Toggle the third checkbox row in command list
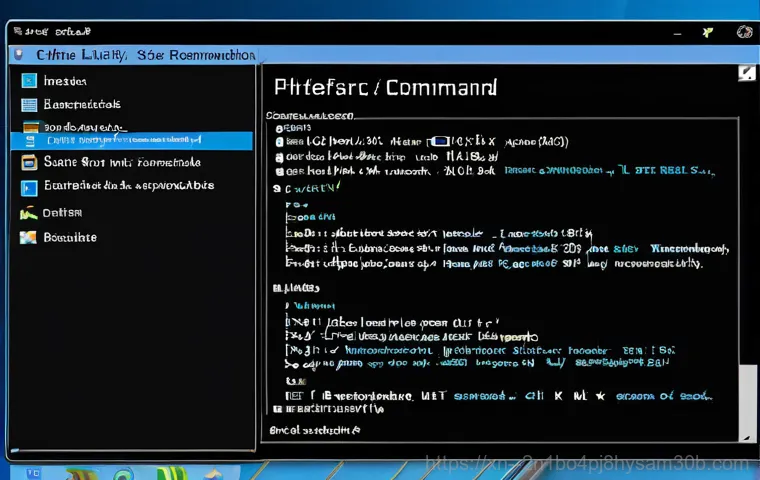This screenshot has height=480, width=760. [x=280, y=171]
